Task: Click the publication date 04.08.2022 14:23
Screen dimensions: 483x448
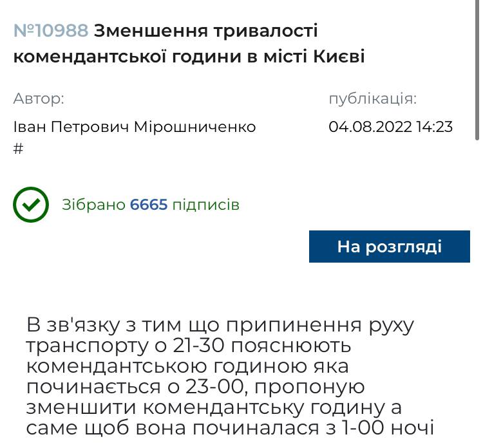Action: click(x=390, y=127)
